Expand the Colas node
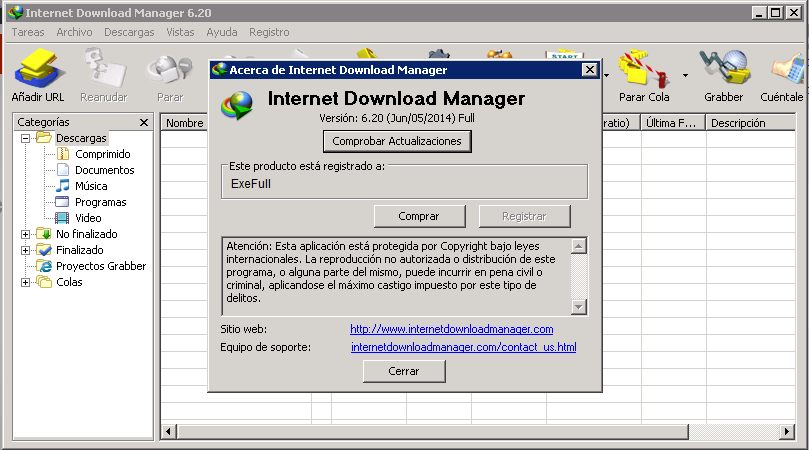This screenshot has height=450, width=809. (25, 282)
